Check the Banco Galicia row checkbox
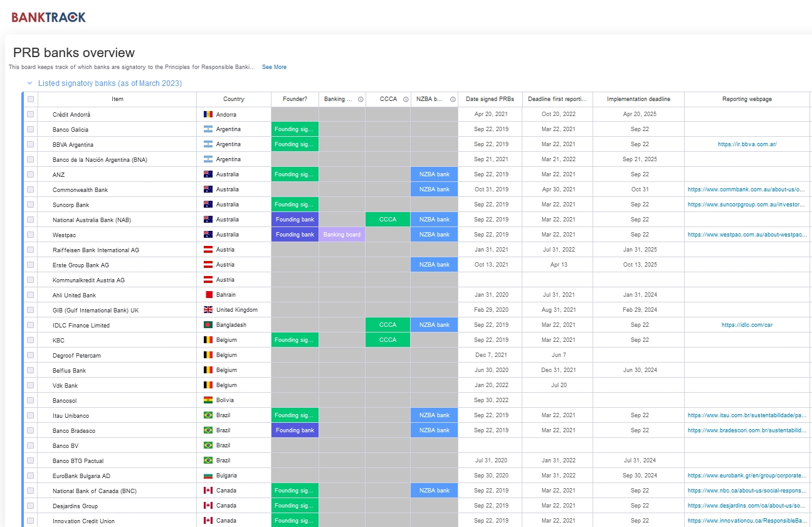The height and width of the screenshot is (527, 812). click(x=30, y=129)
